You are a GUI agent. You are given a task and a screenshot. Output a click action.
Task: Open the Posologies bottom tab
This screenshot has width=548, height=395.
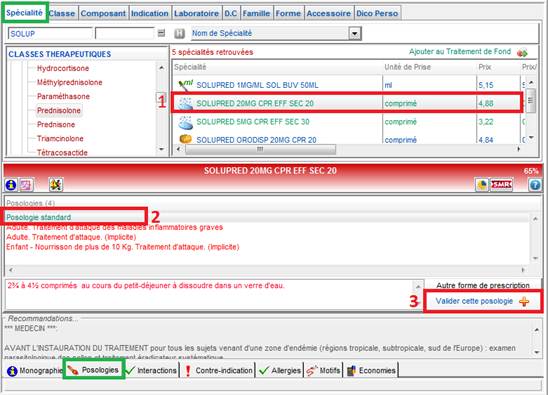coord(93,370)
